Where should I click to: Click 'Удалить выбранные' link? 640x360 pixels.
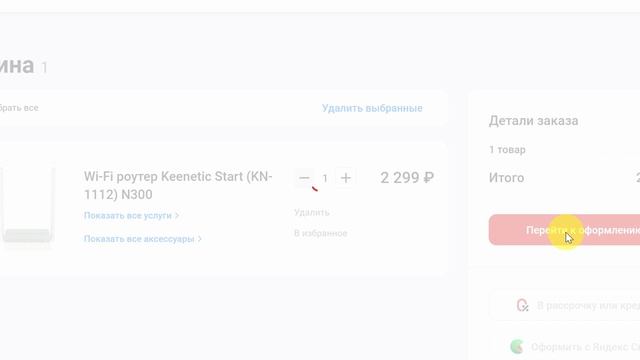[372, 108]
